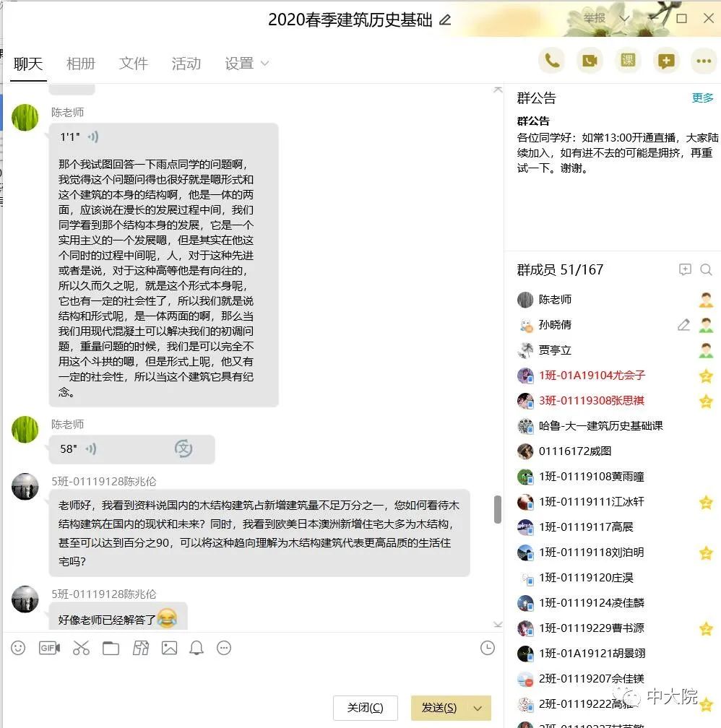Expand the 设置 dropdown

tap(265, 63)
